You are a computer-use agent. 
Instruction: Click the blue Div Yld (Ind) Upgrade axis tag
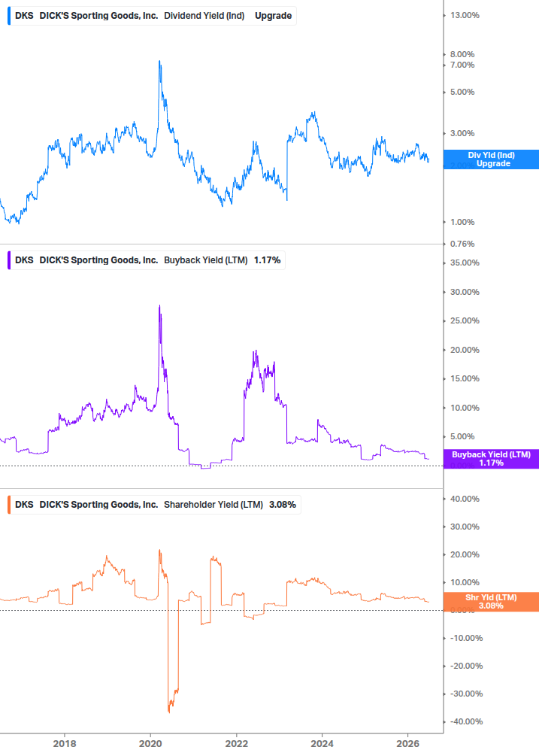click(491, 159)
